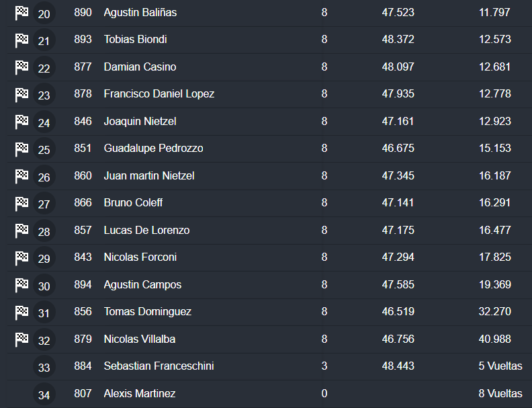Image resolution: width=532 pixels, height=408 pixels.
Task: Select flag icon beside Nicolas Forconi
Action: coord(21,257)
